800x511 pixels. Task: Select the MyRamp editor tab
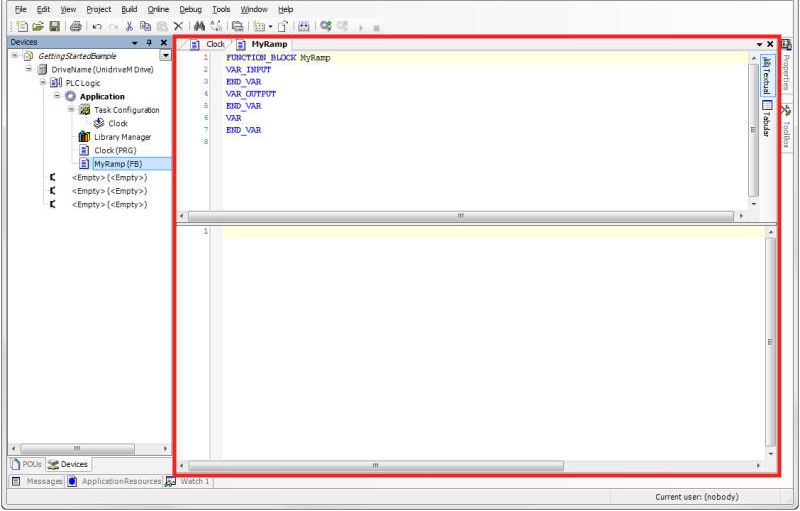point(263,44)
